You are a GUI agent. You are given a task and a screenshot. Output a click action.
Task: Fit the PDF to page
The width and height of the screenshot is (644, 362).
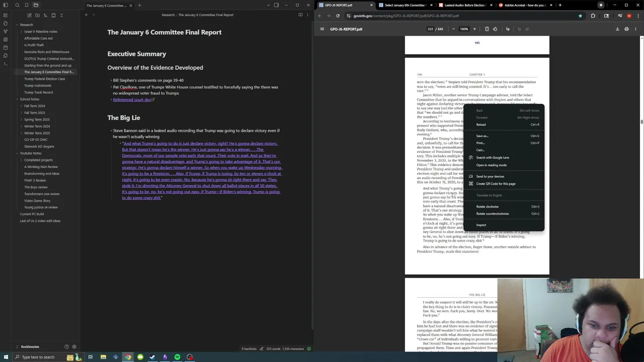[x=487, y=29]
